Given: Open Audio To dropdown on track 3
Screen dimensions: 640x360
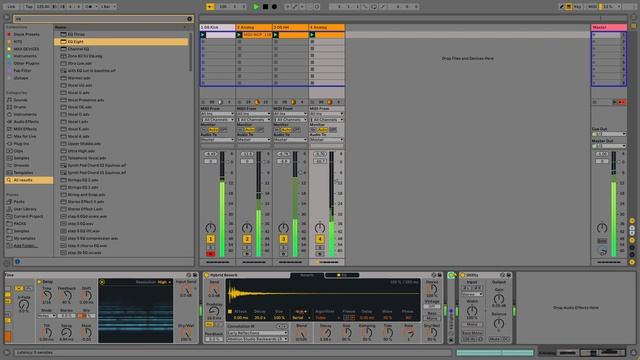Looking at the screenshot, I should click(290, 140).
